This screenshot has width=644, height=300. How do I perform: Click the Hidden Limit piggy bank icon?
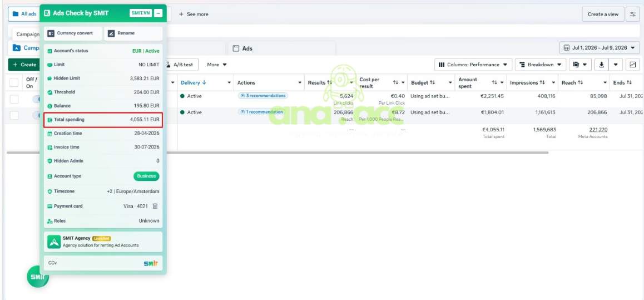coord(49,78)
